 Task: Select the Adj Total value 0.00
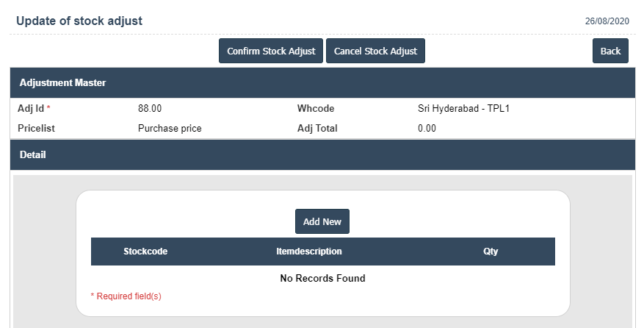pos(427,128)
